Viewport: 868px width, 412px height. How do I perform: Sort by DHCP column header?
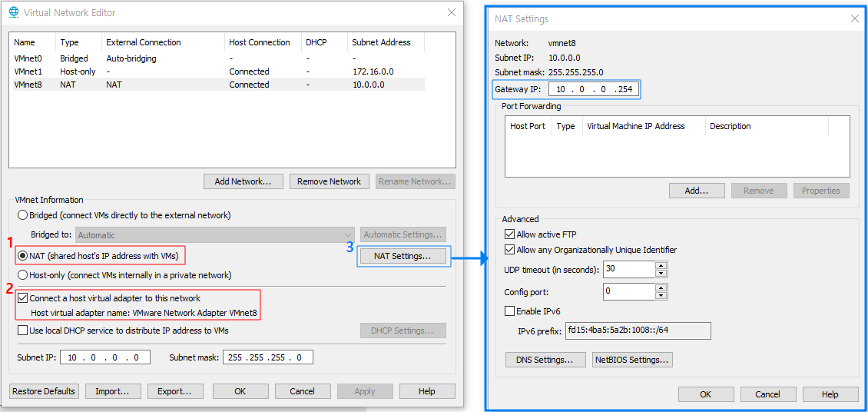[x=324, y=42]
